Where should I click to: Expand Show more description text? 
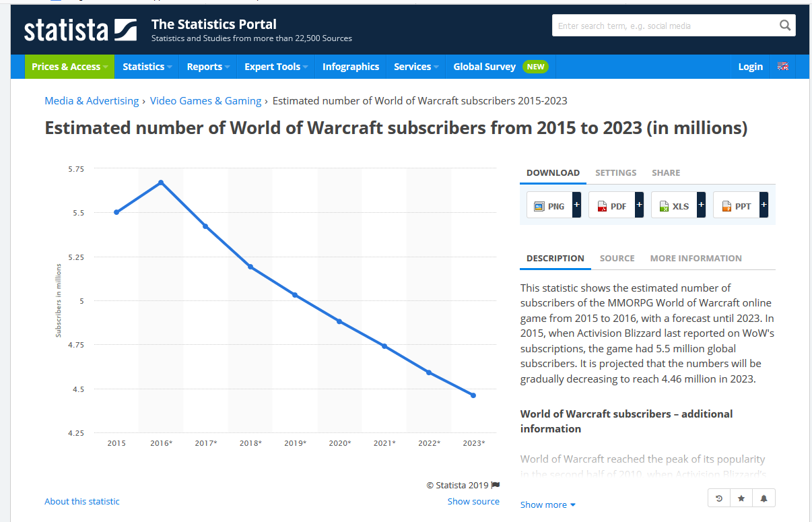click(547, 504)
